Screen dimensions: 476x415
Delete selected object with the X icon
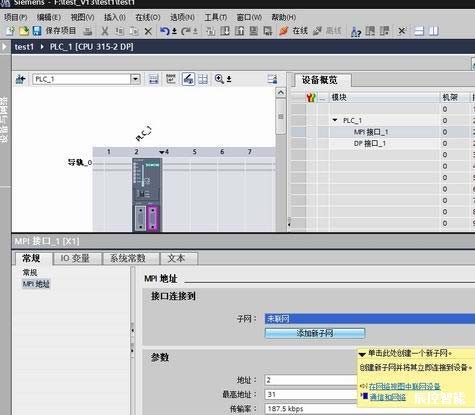tap(148, 31)
